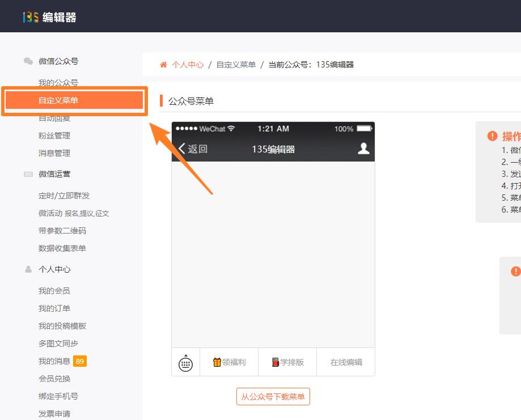Open 我的投稿模板

[x=62, y=326]
